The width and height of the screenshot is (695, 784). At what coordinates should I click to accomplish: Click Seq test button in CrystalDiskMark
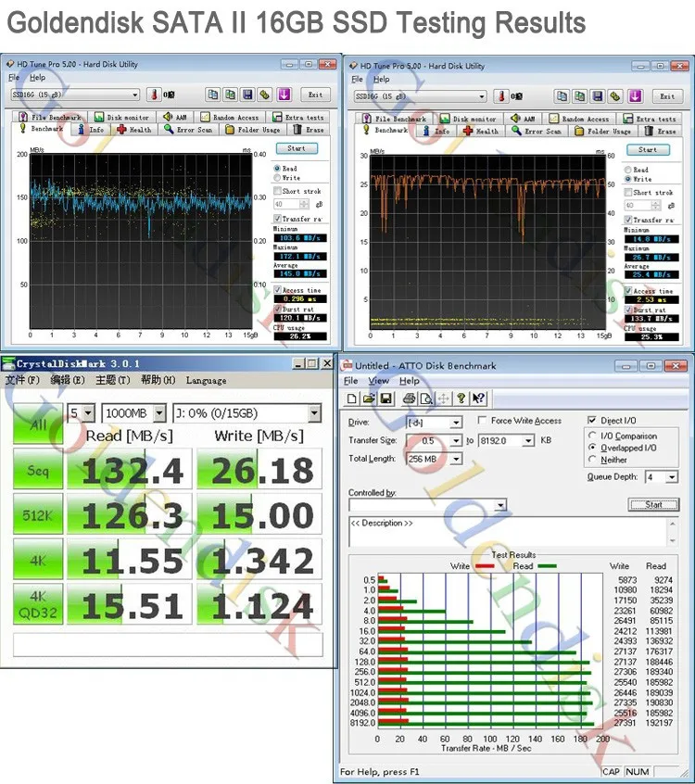38,470
